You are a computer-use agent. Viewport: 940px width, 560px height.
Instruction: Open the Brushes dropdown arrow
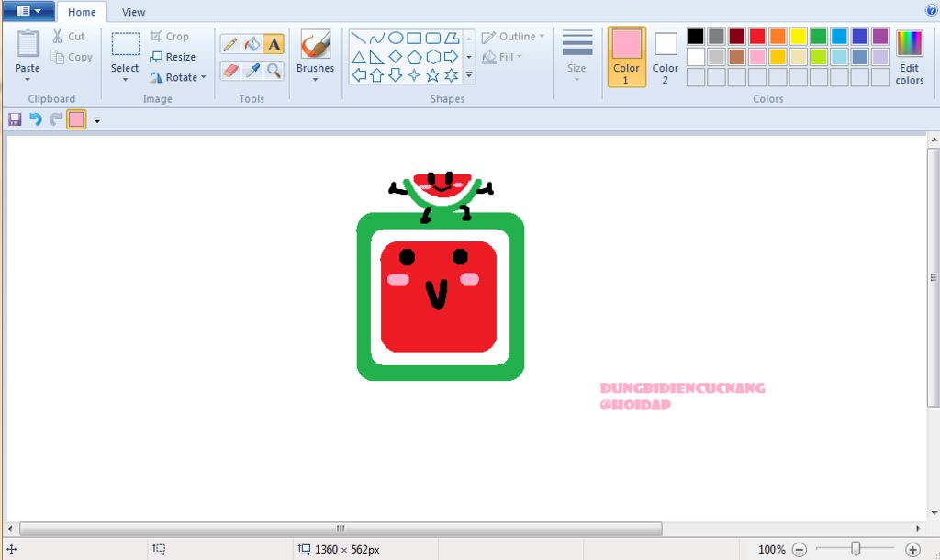[316, 79]
